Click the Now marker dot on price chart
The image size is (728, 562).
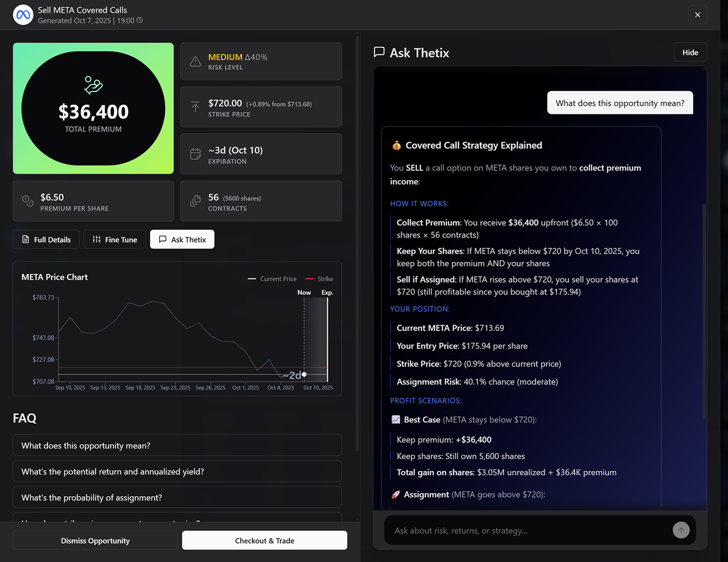[304, 374]
